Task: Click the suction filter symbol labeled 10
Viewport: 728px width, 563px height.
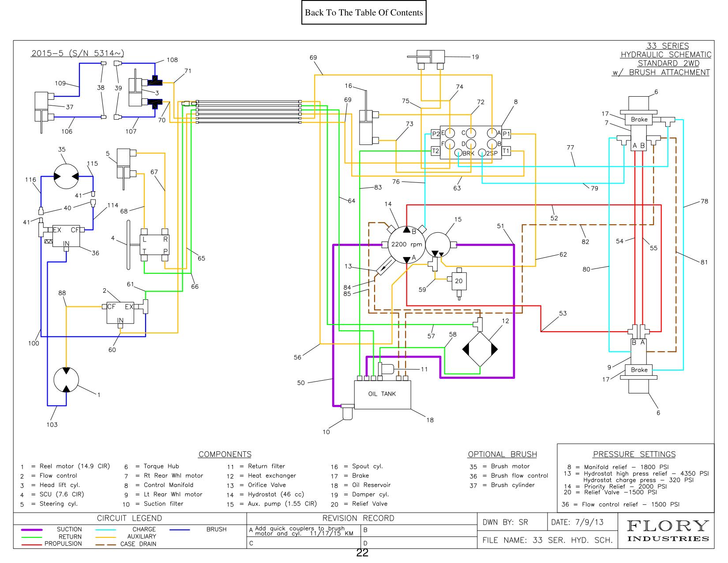Action: point(347,412)
